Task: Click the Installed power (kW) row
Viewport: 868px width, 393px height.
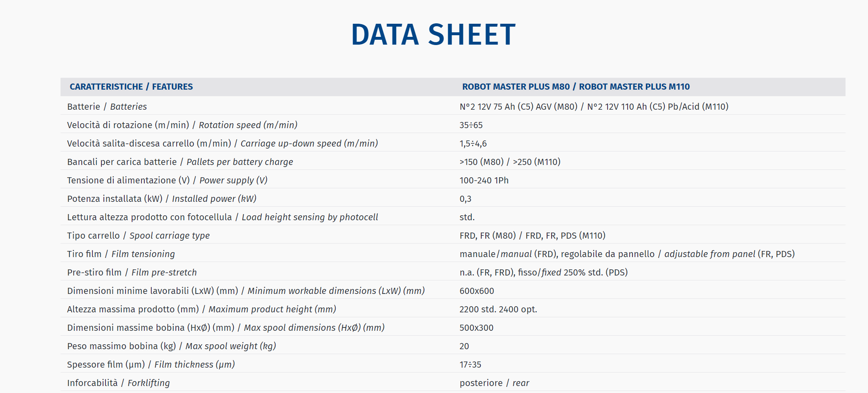Action: 453,199
